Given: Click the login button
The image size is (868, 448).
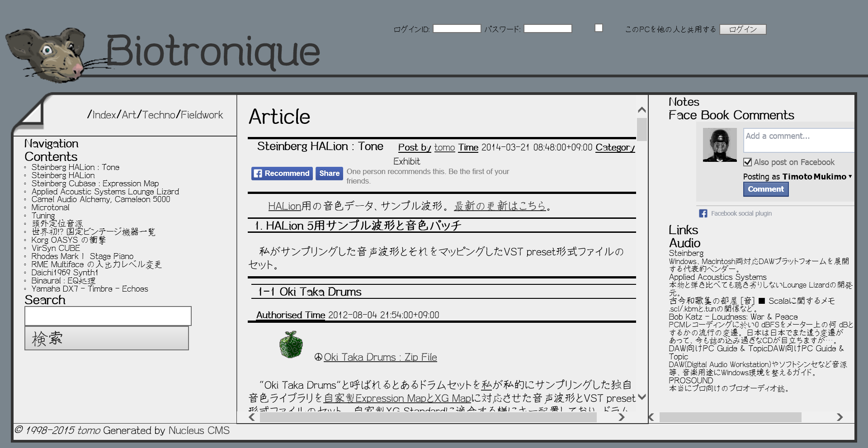Looking at the screenshot, I should (743, 29).
